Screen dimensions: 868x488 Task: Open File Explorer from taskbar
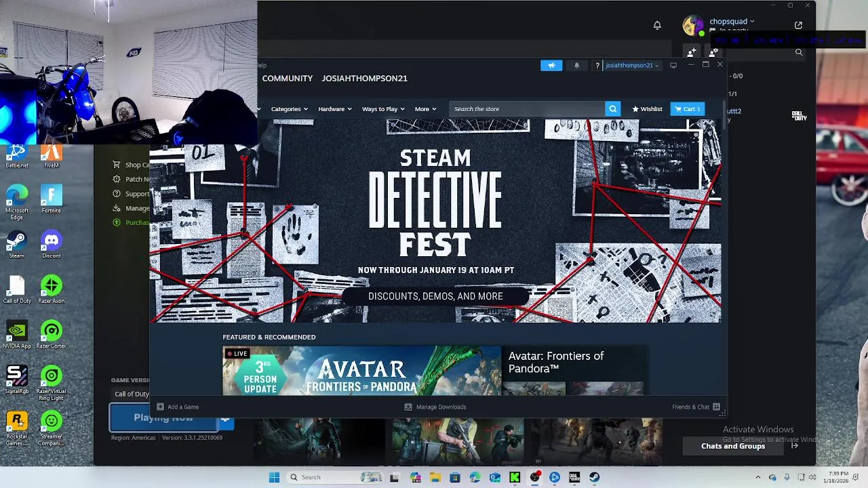point(435,477)
